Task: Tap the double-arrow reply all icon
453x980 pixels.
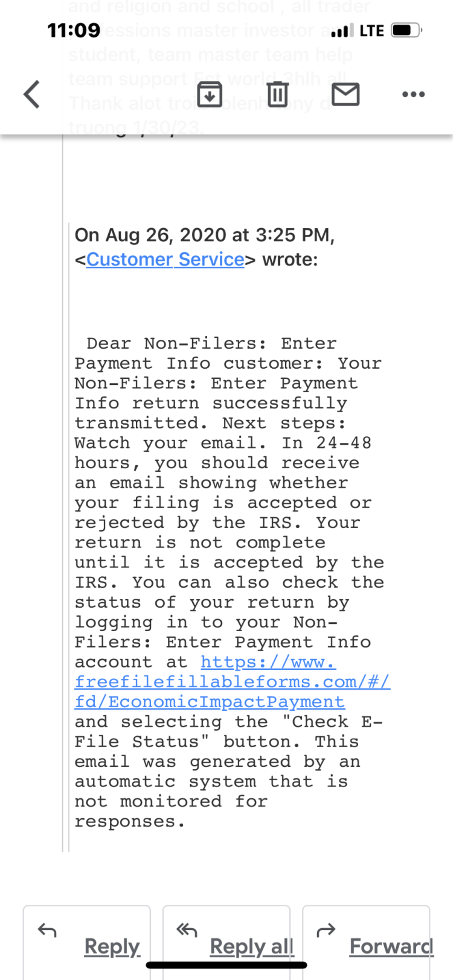Action: click(187, 931)
